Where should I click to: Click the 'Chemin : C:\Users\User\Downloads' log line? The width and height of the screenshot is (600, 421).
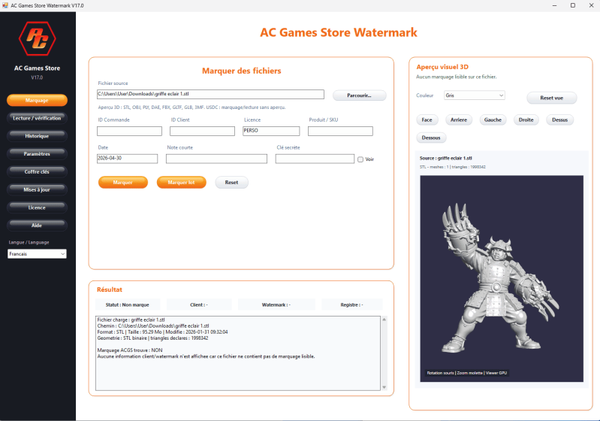153,326
